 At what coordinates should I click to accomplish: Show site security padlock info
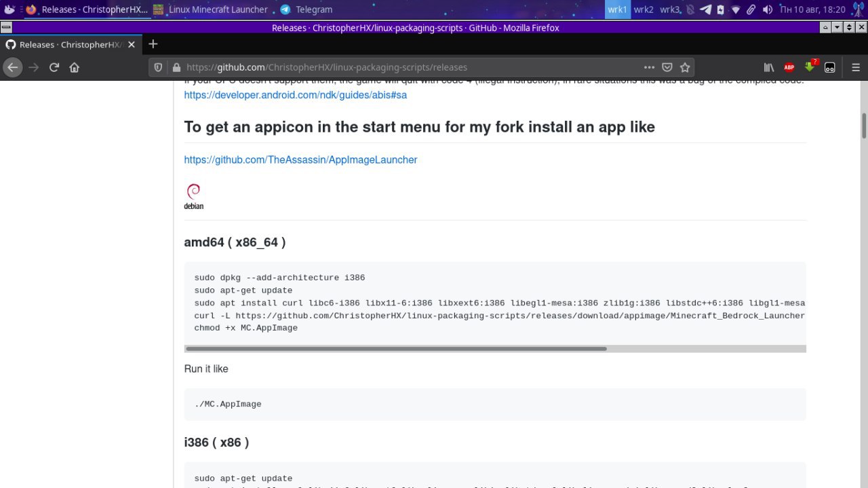pos(176,67)
